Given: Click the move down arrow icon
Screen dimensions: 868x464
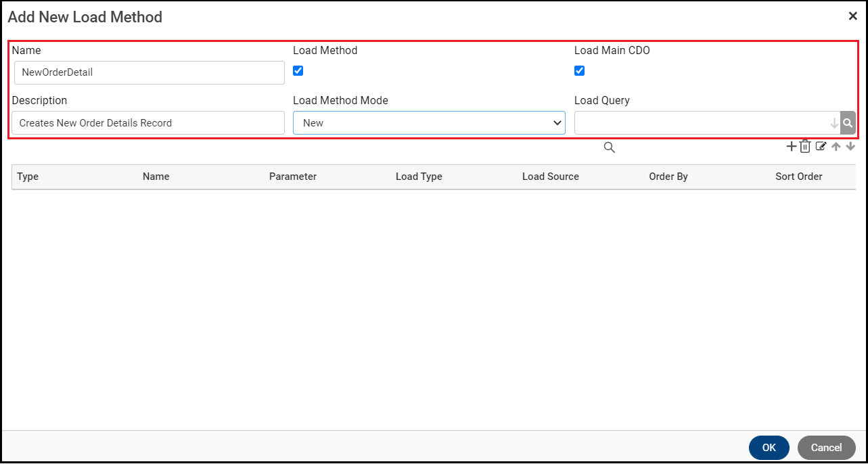Looking at the screenshot, I should tap(850, 146).
